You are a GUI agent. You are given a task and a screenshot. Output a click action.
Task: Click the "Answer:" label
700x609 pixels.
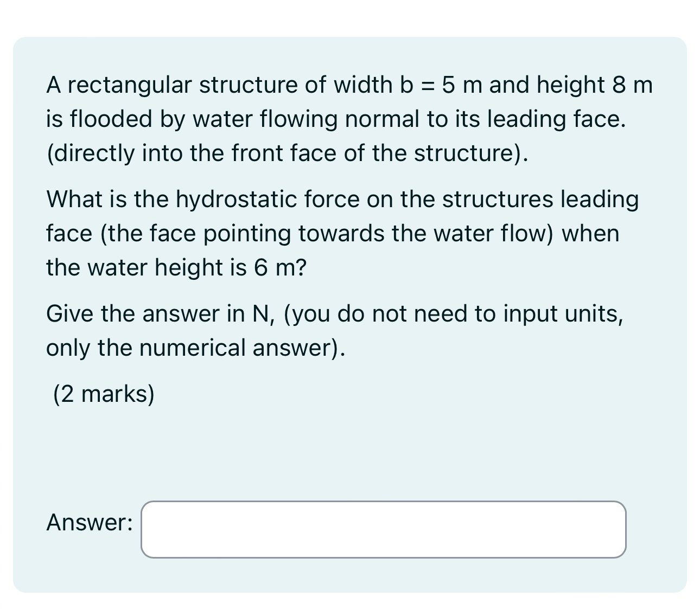pos(88,523)
